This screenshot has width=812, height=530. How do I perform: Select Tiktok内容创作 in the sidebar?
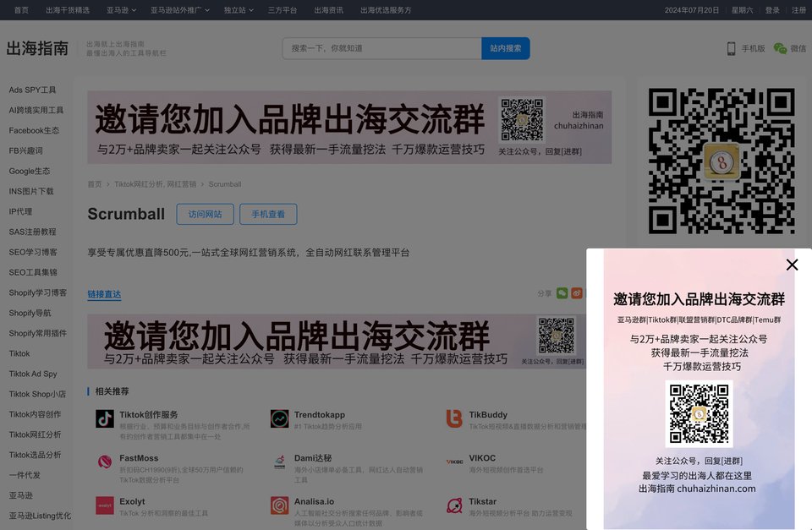(x=35, y=414)
